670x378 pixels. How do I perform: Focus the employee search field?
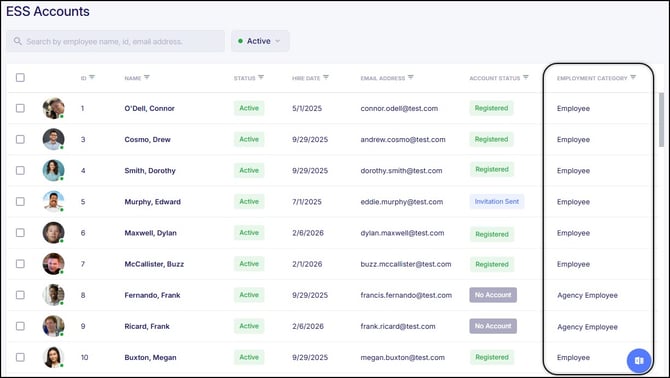click(115, 41)
